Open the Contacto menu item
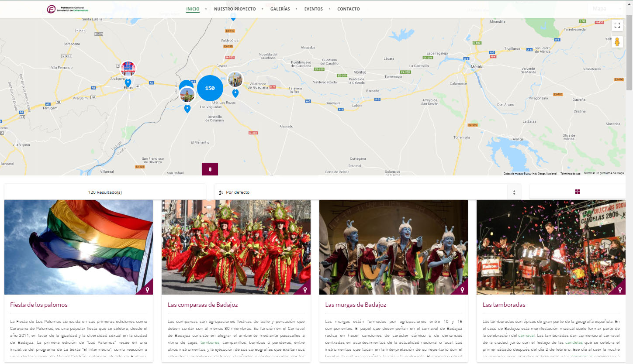The image size is (633, 364). tap(349, 9)
